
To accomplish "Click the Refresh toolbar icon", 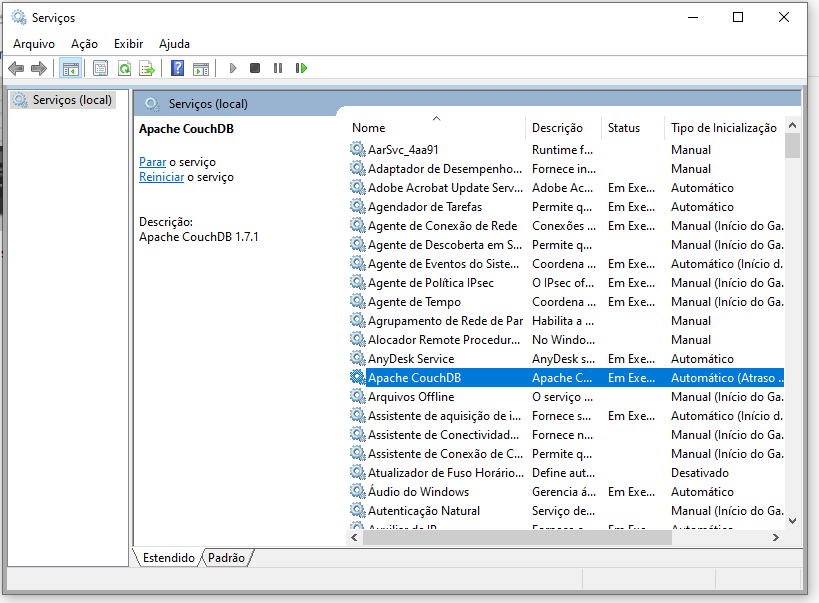I will 124,68.
